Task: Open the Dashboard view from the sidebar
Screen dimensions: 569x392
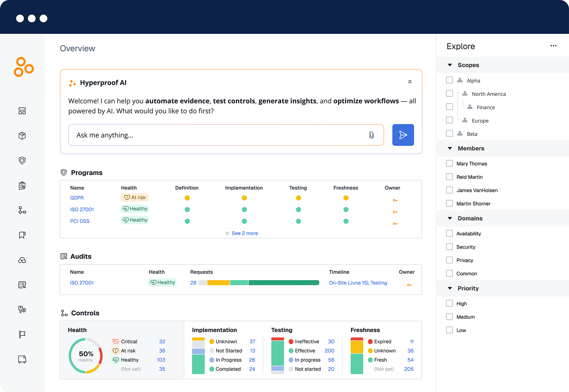Action: pyautogui.click(x=22, y=111)
